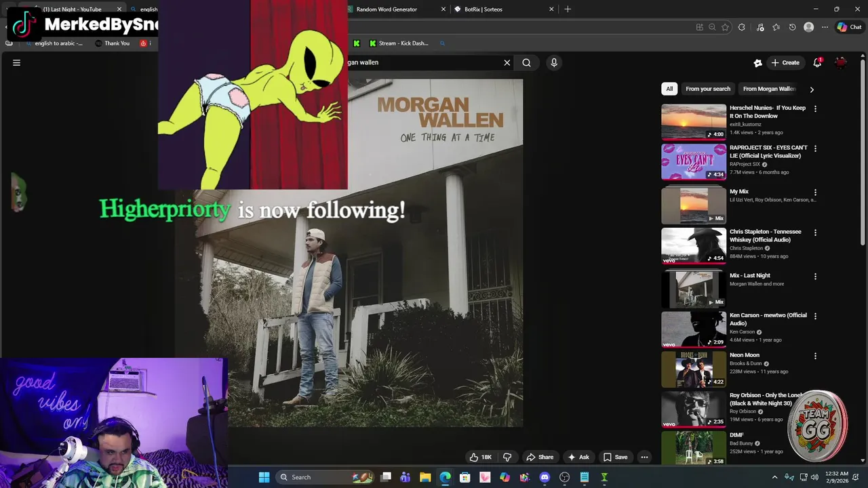Open YouTube notifications bell
The image size is (868, 488).
818,62
